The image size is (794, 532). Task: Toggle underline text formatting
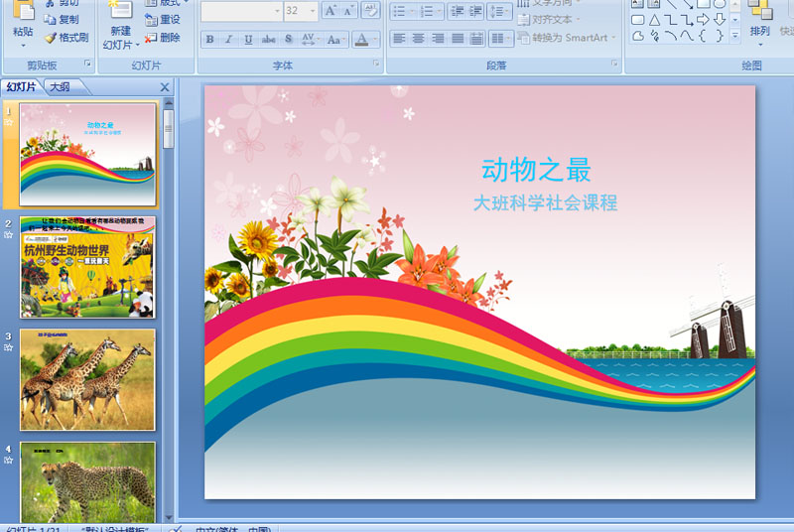pyautogui.click(x=248, y=40)
